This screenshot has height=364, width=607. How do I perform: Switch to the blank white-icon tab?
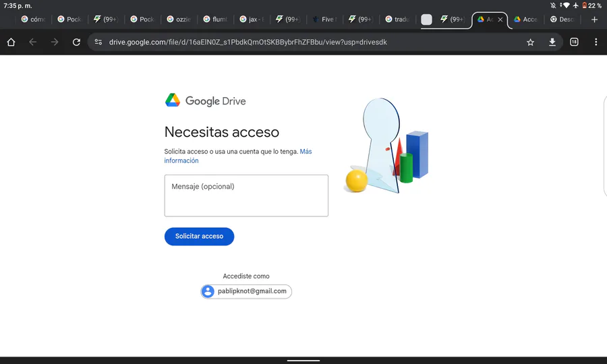(427, 20)
